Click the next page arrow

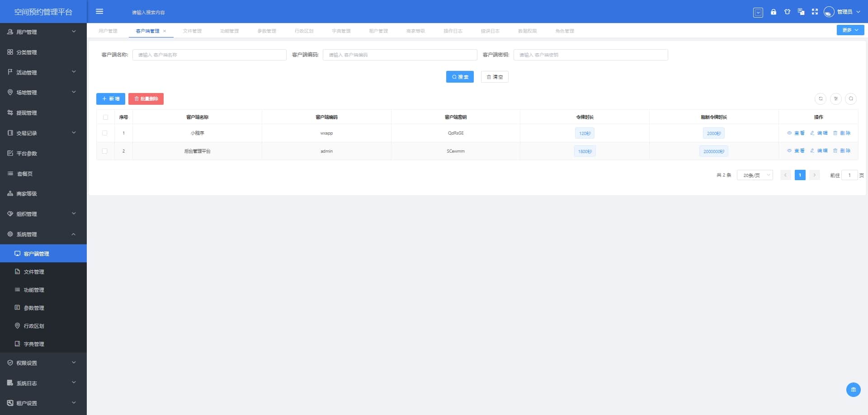coord(814,175)
